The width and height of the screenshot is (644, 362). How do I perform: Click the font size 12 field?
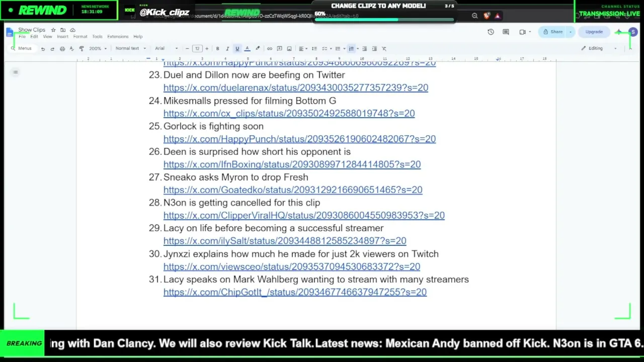tap(197, 49)
